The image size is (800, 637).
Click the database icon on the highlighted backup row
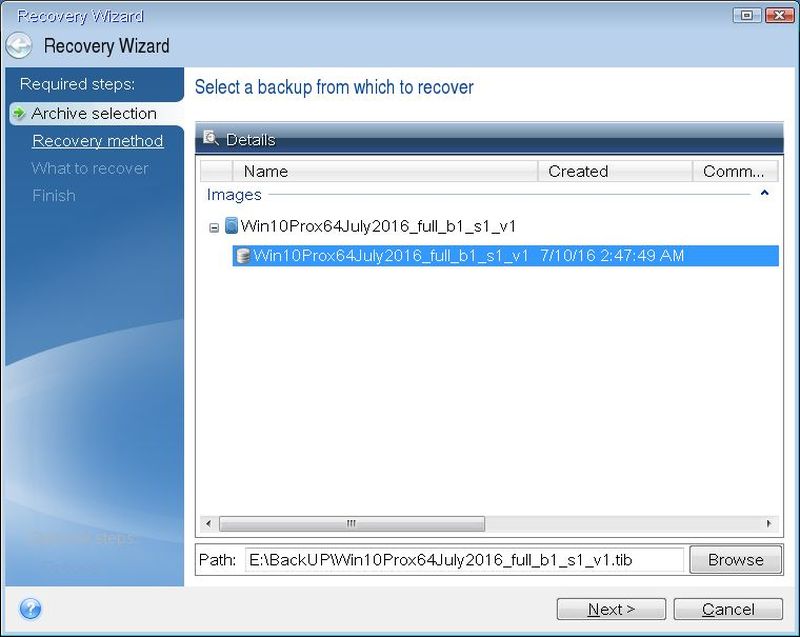(x=242, y=256)
